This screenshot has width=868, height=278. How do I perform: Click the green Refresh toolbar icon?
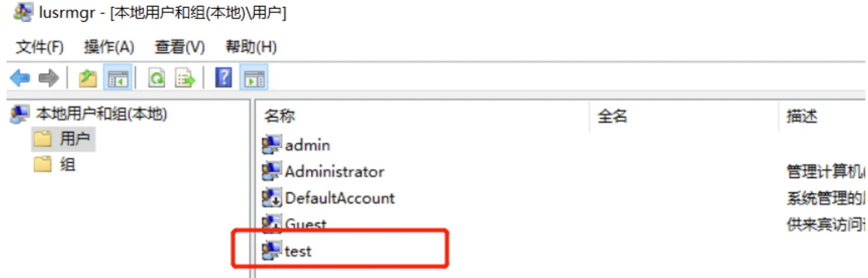point(157,78)
